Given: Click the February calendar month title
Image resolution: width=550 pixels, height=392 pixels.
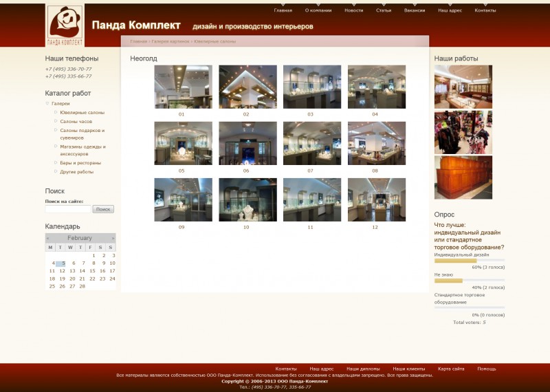Looking at the screenshot, I should coord(80,238).
